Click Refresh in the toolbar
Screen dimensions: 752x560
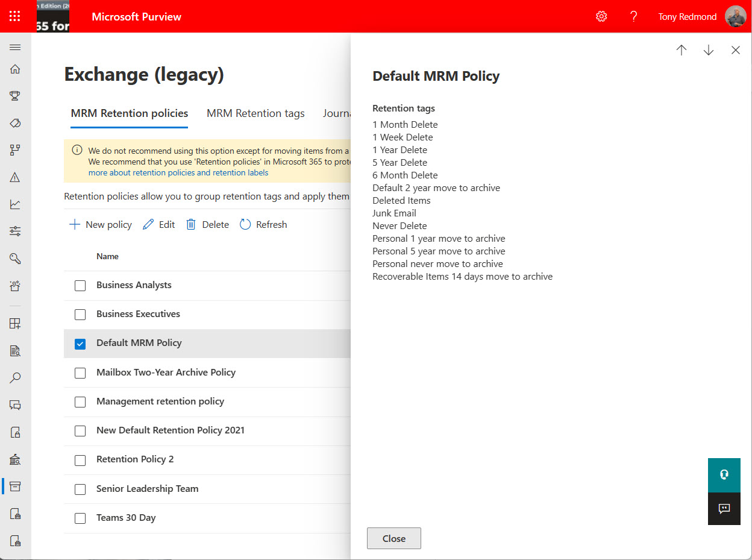(x=263, y=225)
